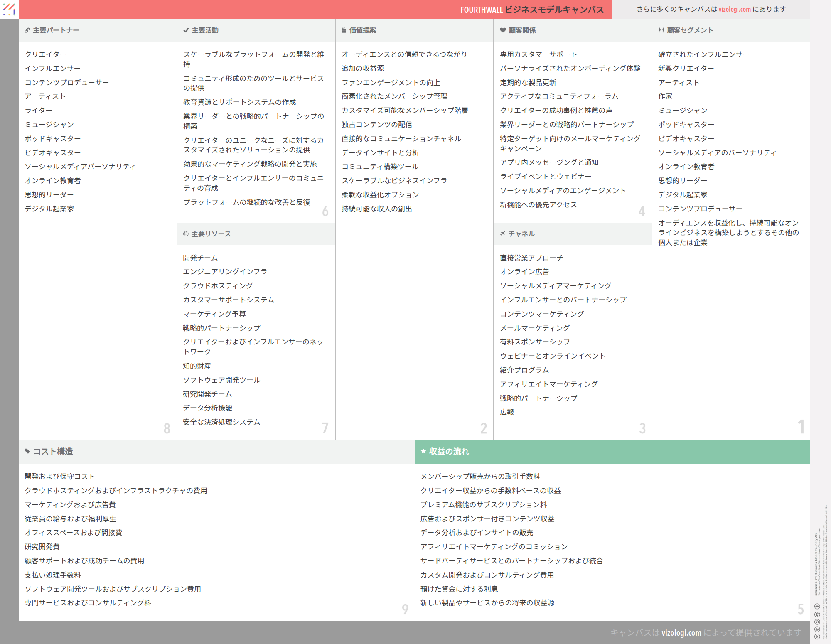Click the Creative Commons license icons bottom-right
This screenshot has width=831, height=644.
coord(817,621)
